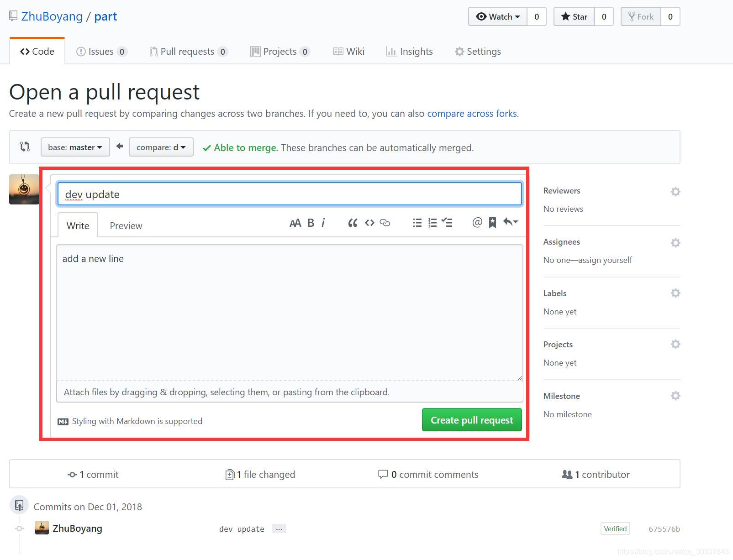Open the 1 commit tab
The width and height of the screenshot is (733, 560).
tap(93, 474)
